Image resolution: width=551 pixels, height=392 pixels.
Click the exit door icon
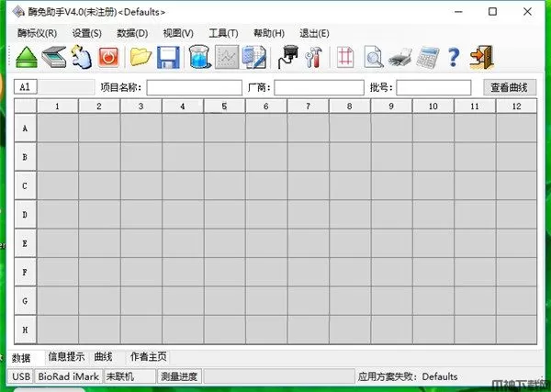point(481,57)
